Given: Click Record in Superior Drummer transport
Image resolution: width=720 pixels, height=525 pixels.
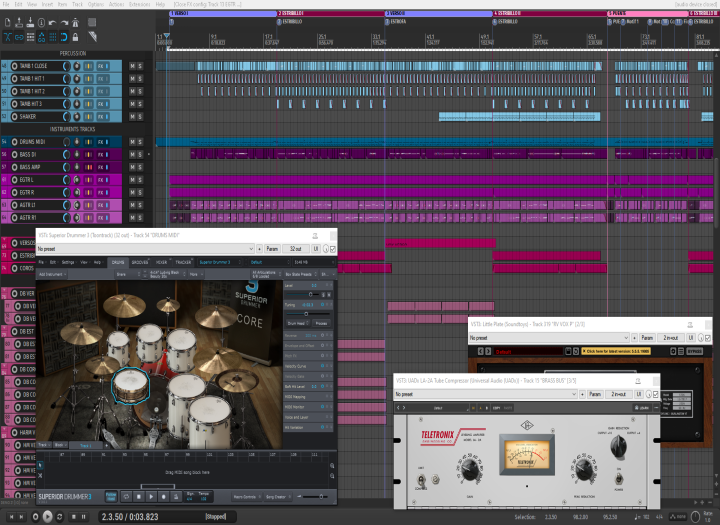Looking at the screenshot, I should [x=163, y=497].
